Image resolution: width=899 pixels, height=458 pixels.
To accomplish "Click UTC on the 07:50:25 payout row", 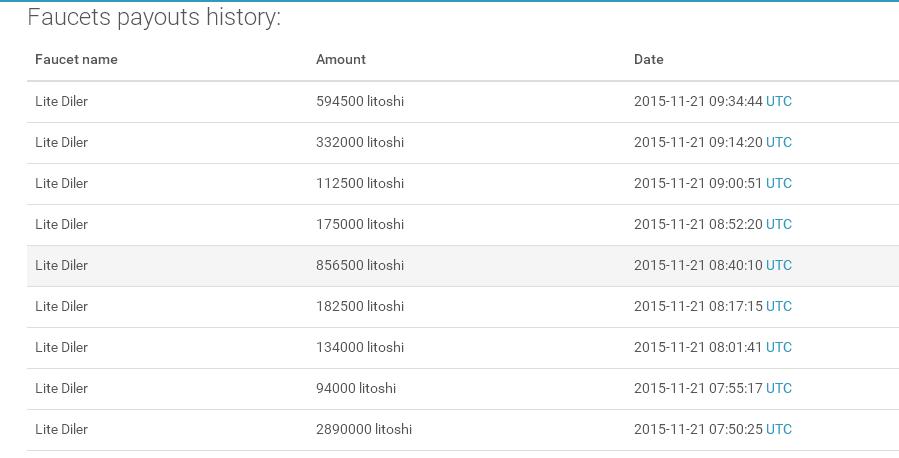I will (x=779, y=429).
